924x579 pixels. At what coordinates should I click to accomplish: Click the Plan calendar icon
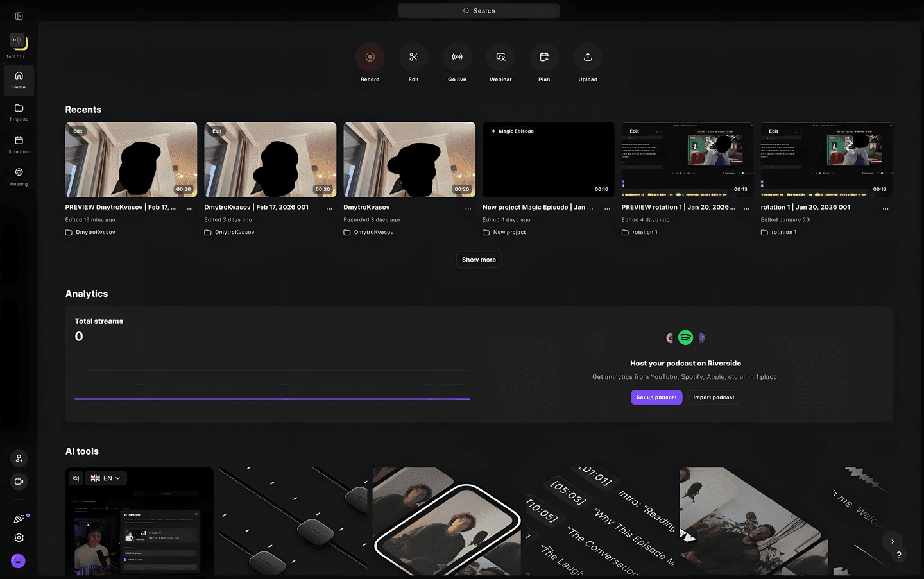[544, 56]
